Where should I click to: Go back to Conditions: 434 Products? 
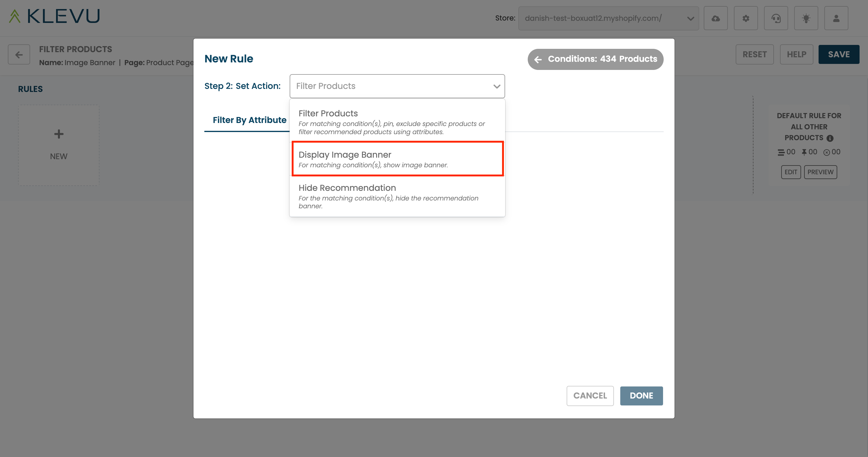pyautogui.click(x=596, y=59)
